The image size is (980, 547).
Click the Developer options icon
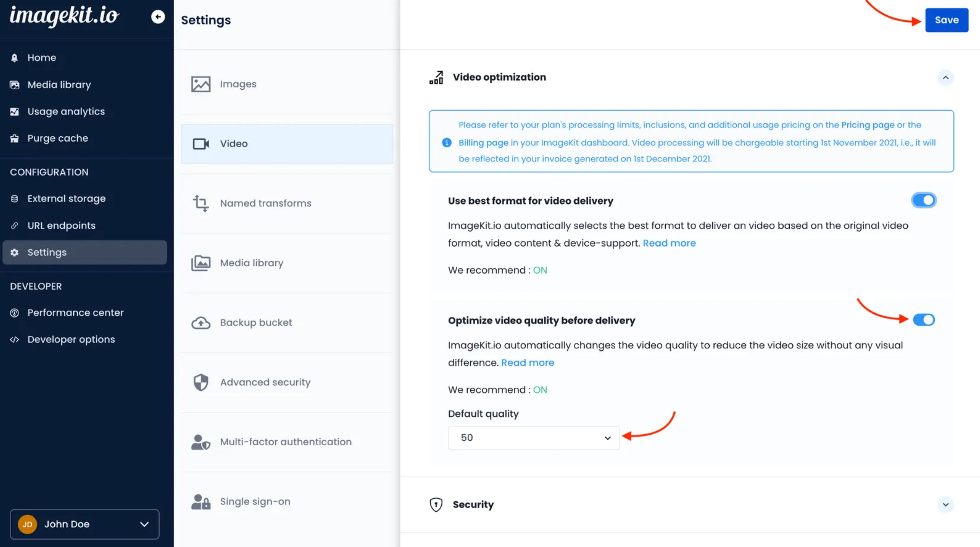coord(15,339)
